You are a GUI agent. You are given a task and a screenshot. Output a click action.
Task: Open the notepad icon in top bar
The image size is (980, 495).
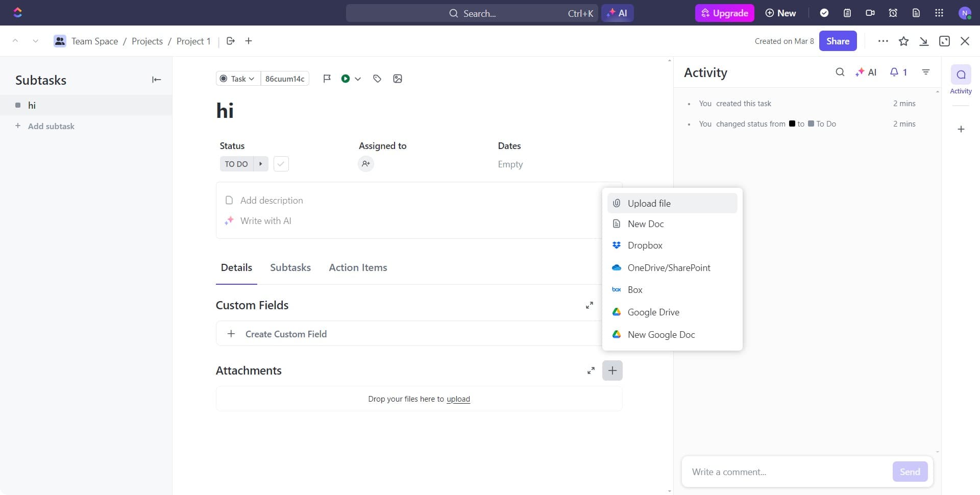(x=847, y=13)
